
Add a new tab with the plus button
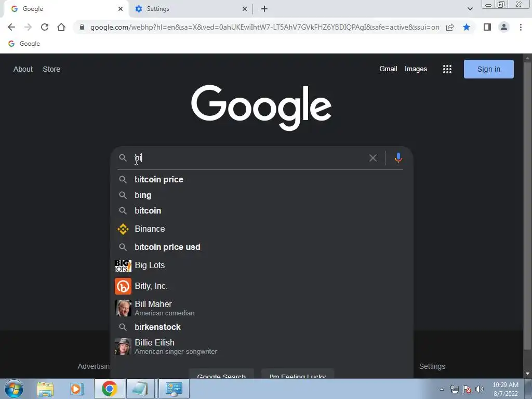pyautogui.click(x=264, y=9)
